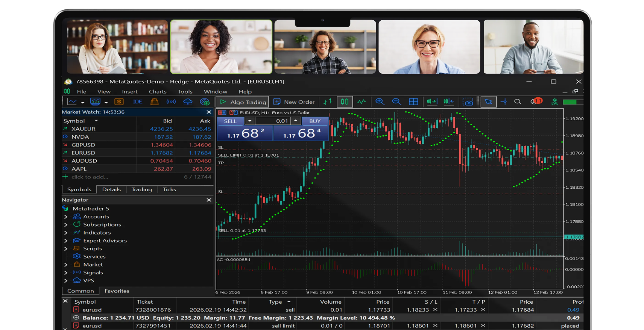Switch chart to line chart mode
644x330 pixels.
tap(361, 102)
